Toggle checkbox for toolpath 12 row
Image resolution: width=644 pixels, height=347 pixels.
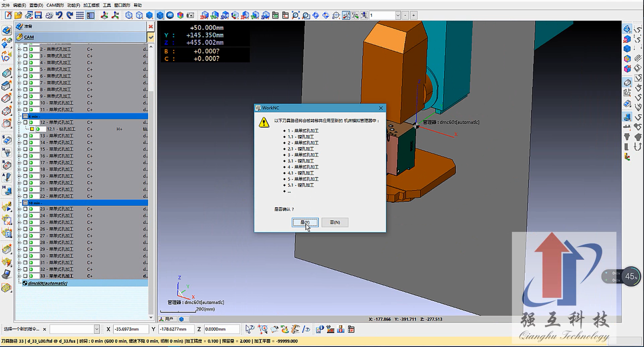coord(25,122)
